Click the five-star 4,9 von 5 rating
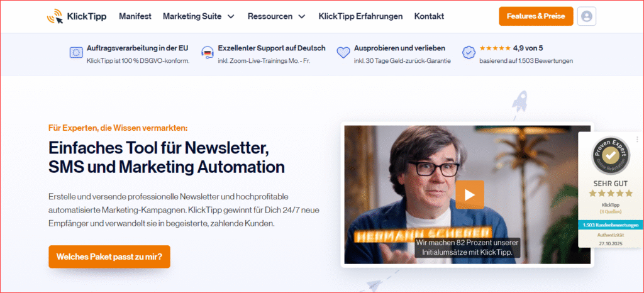Image resolution: width=644 pixels, height=293 pixels. pyautogui.click(x=511, y=48)
